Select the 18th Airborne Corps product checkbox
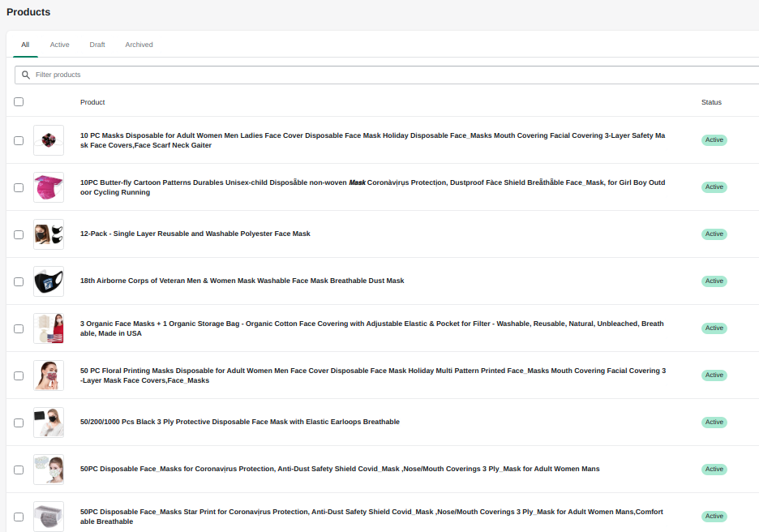Viewport: 759px width, 532px height. pos(19,281)
